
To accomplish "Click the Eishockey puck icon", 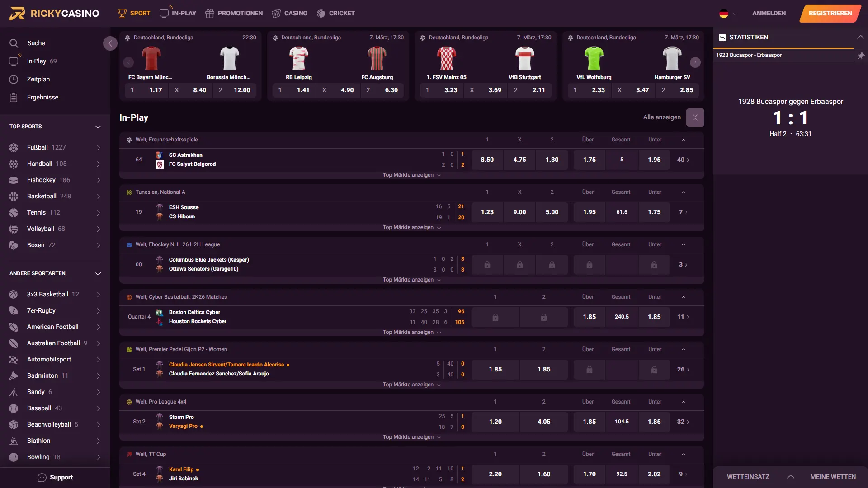I will (14, 180).
